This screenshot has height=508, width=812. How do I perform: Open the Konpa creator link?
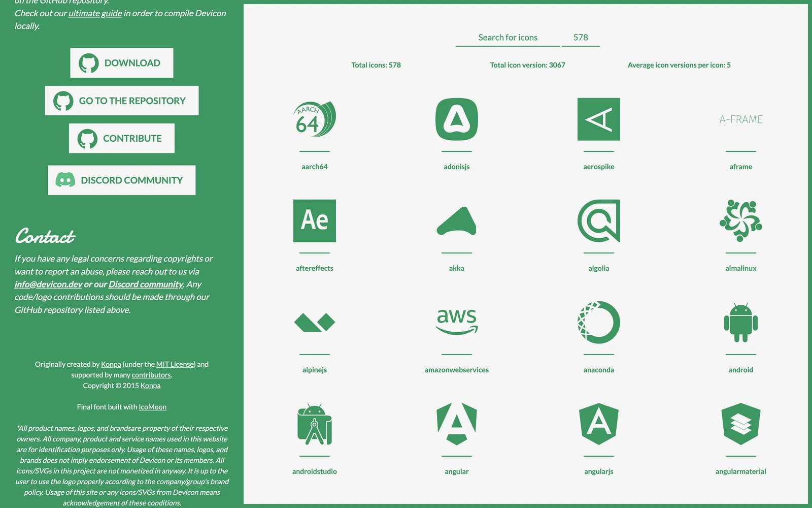click(111, 364)
